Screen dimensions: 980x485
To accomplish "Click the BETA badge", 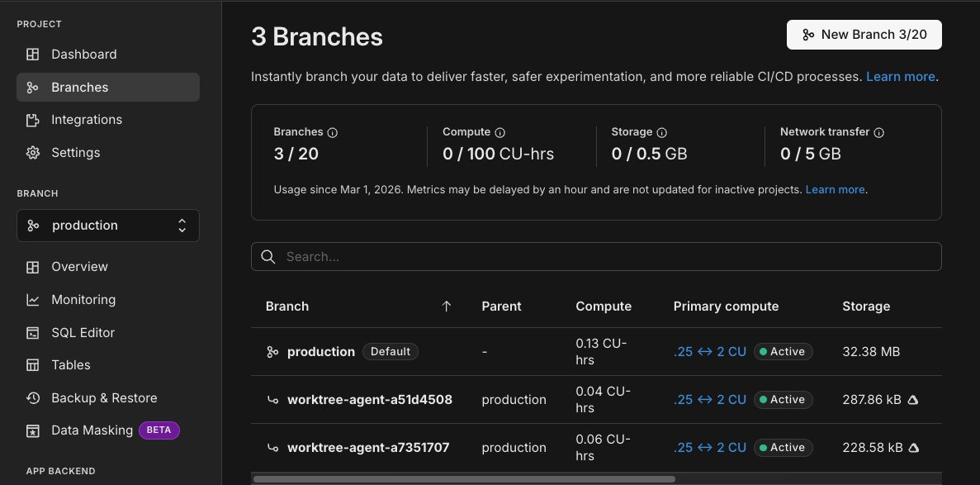I will click(159, 430).
